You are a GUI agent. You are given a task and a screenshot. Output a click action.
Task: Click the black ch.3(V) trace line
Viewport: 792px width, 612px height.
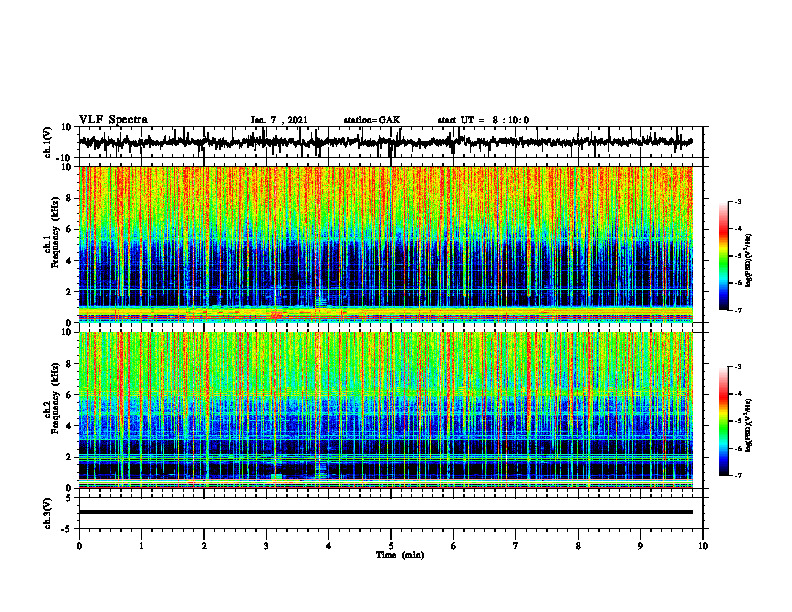[386, 512]
